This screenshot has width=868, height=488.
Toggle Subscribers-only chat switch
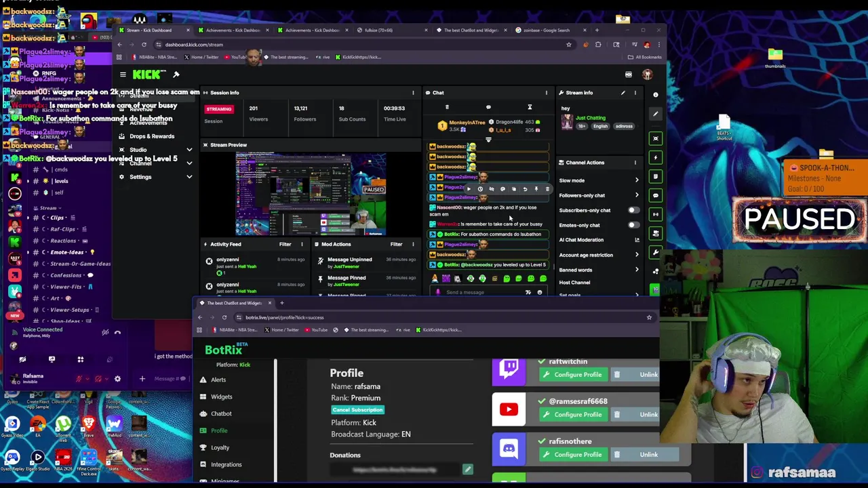[633, 210]
